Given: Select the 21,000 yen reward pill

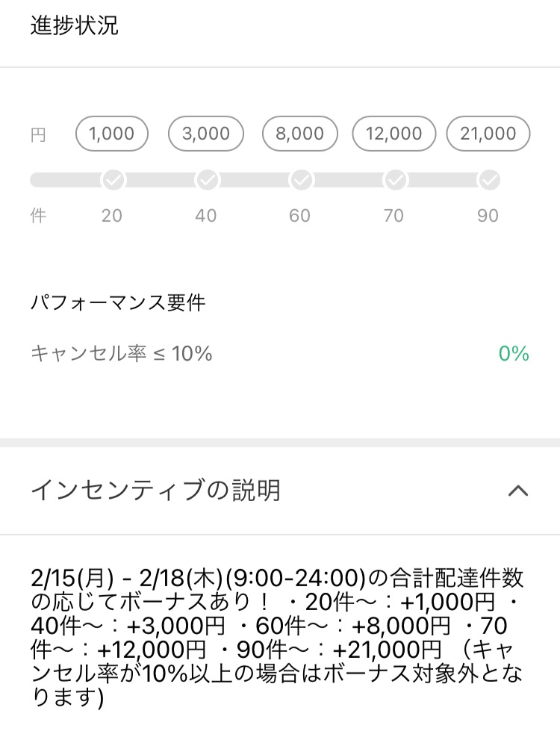Looking at the screenshot, I should click(x=488, y=134).
